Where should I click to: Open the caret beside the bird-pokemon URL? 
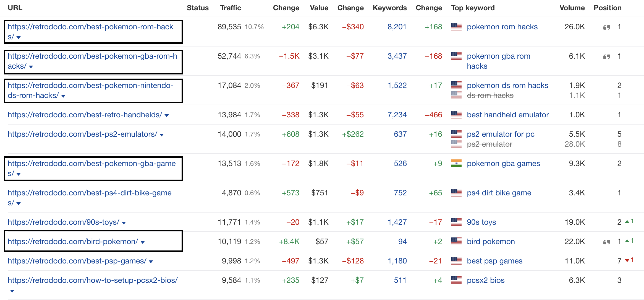[142, 242]
